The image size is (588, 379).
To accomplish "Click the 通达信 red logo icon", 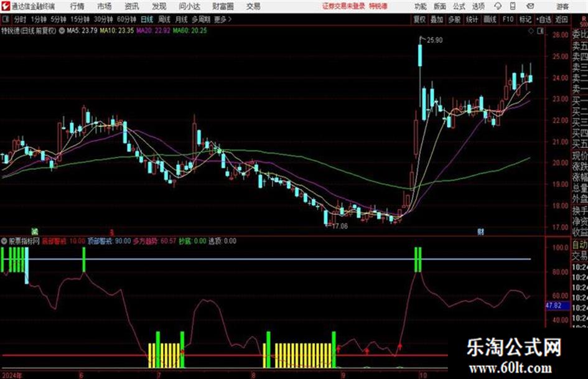I will coord(6,6).
